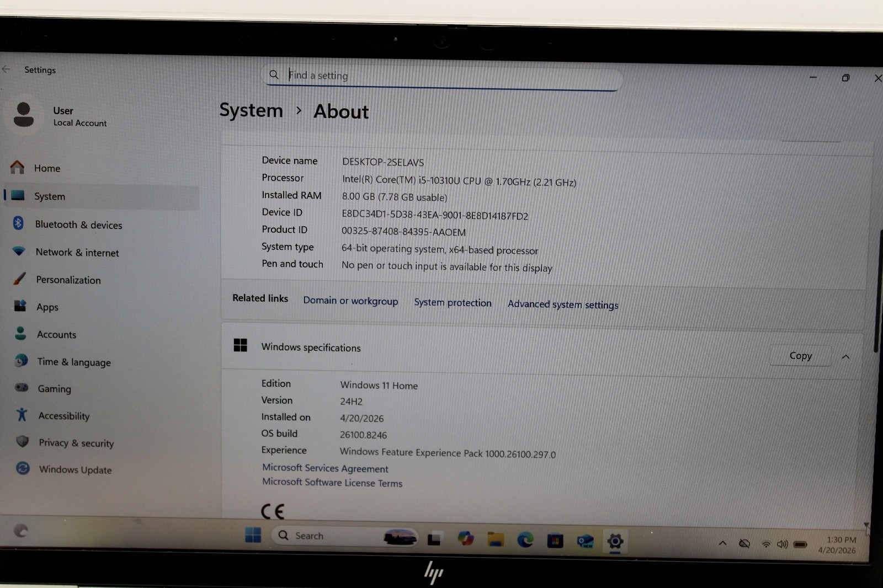Open File Explorer from taskbar
This screenshot has width=883, height=588.
pyautogui.click(x=496, y=539)
